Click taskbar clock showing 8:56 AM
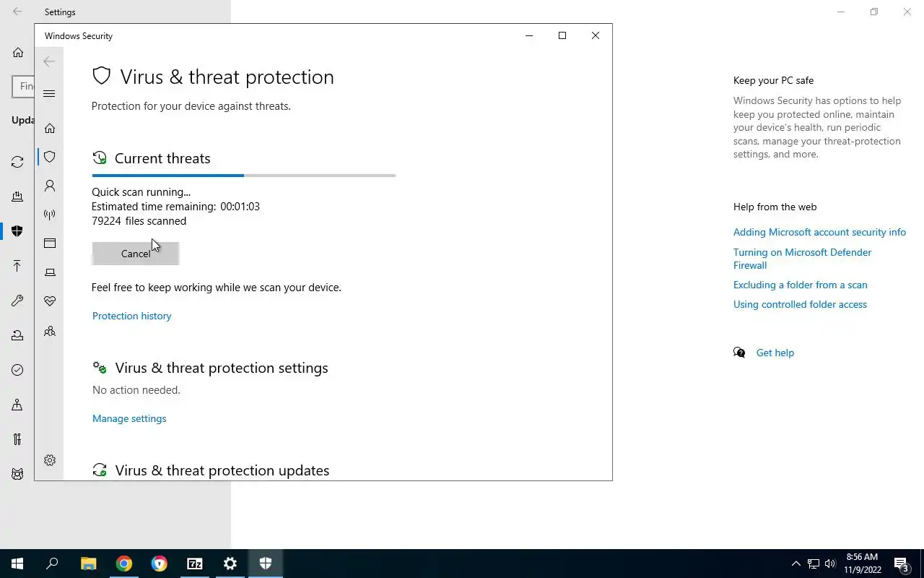The image size is (924, 578). coord(863,564)
